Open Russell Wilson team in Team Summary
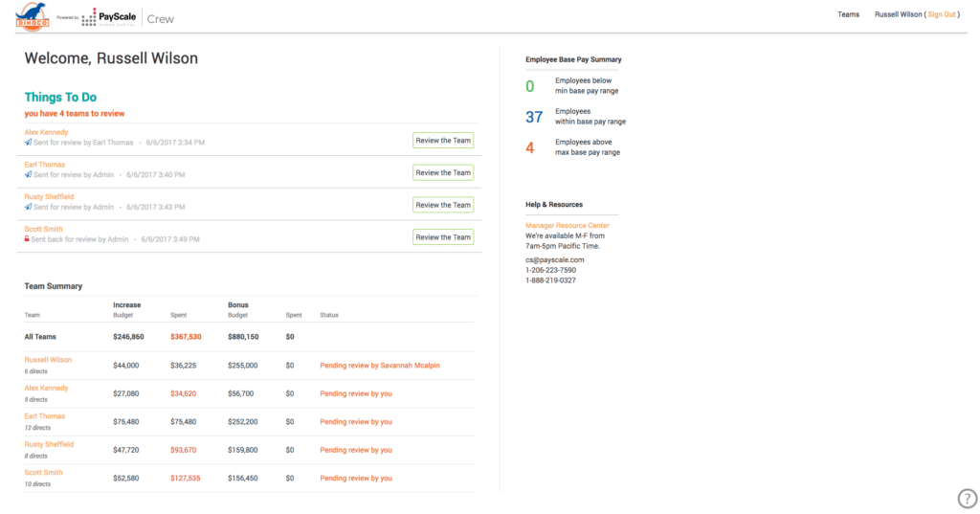The height and width of the screenshot is (514, 980). 48,360
